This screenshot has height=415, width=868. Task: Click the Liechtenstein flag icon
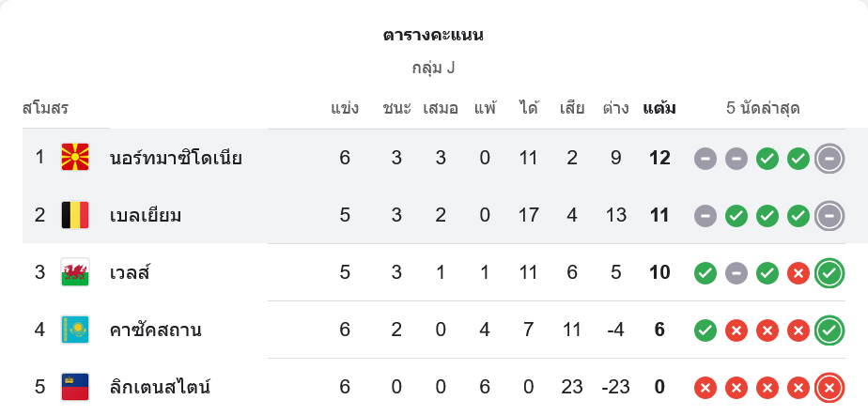pyautogui.click(x=75, y=386)
